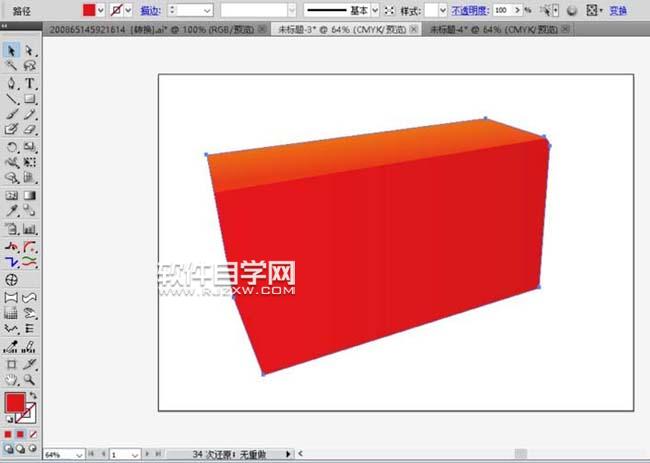Screen dimensions: 650x463
Task: Select the Eyedropper tool
Action: 11,211
